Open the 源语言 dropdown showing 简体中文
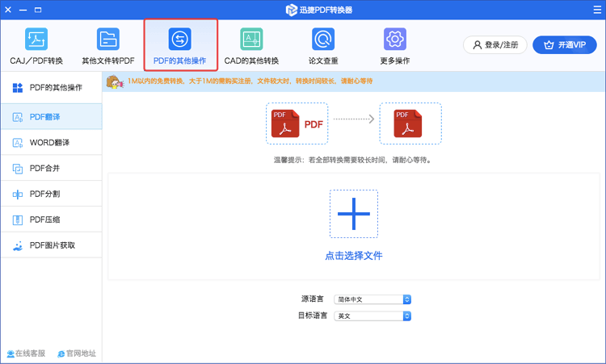The height and width of the screenshot is (364, 606). 372,299
